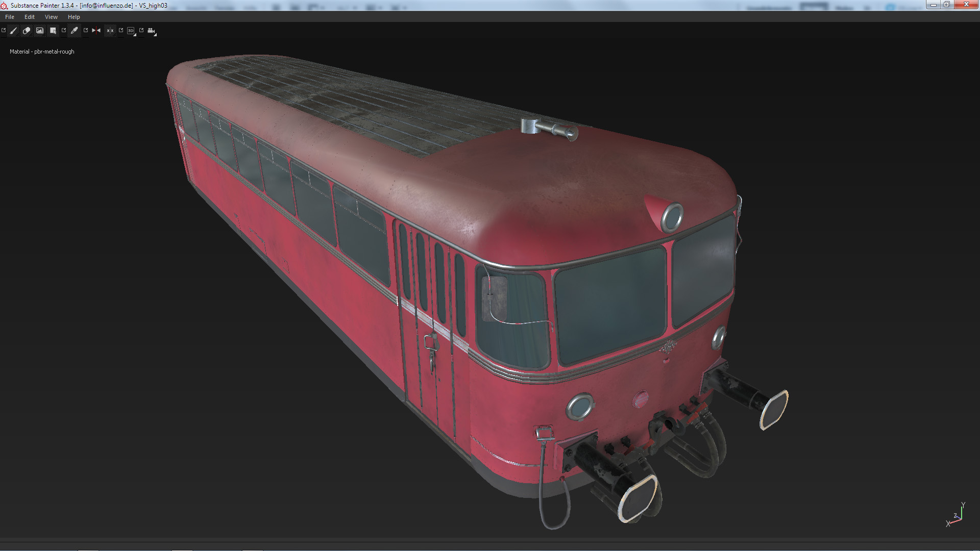Select the Polygon fill selection tool
The height and width of the screenshot is (551, 980).
(53, 31)
